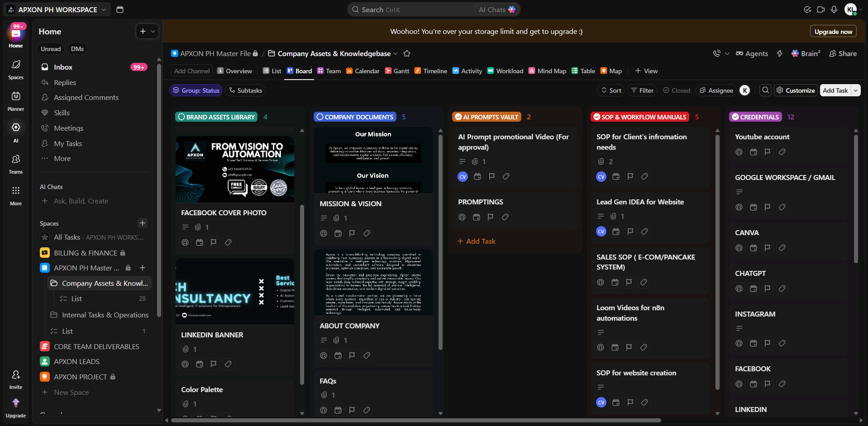Switch to the Calendar view tab
The width and height of the screenshot is (868, 426).
coord(362,71)
